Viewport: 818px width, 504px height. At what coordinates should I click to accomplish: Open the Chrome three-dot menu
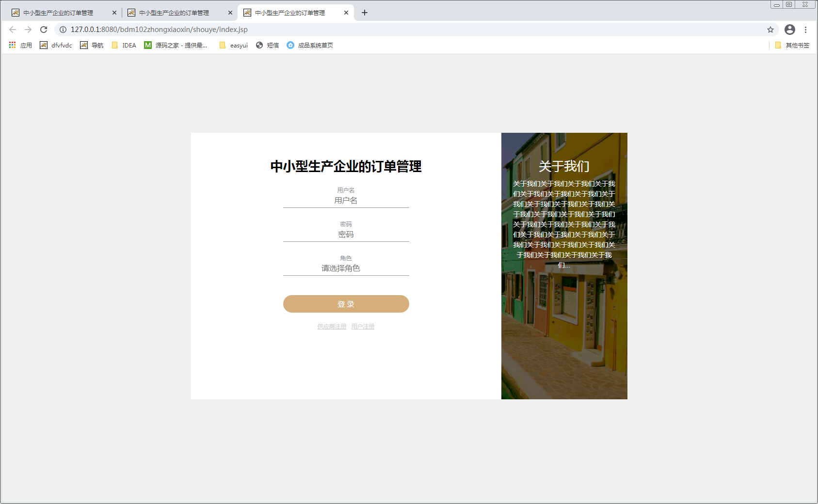[x=805, y=30]
